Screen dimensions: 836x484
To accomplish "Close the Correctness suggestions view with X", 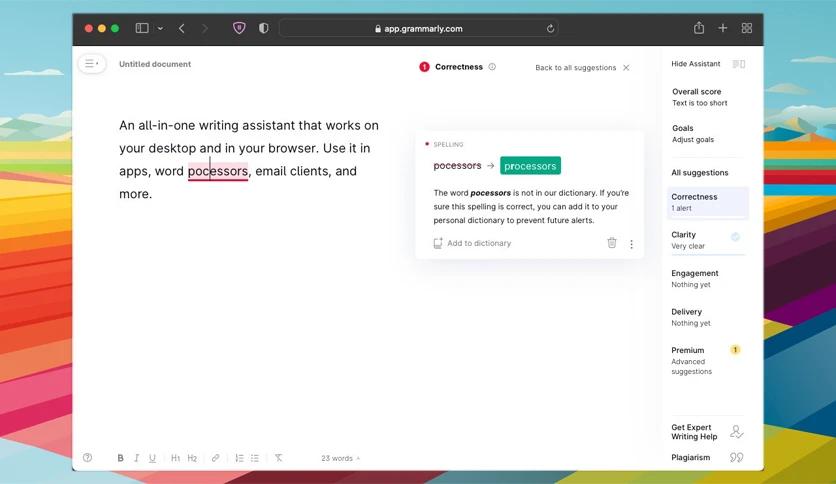I will coord(626,68).
